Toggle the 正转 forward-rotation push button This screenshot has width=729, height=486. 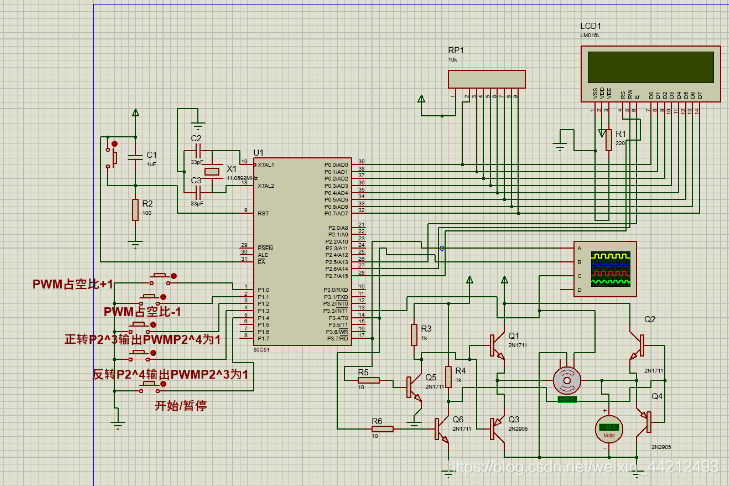click(141, 326)
